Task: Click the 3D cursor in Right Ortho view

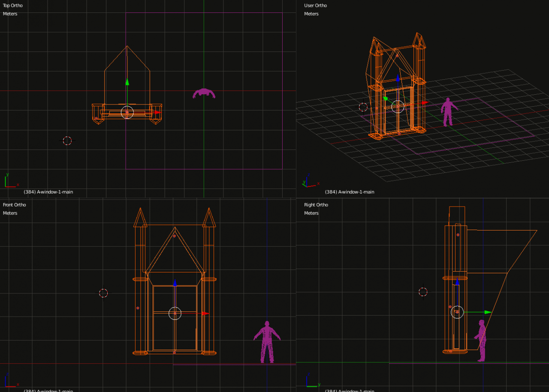Action: 423,292
